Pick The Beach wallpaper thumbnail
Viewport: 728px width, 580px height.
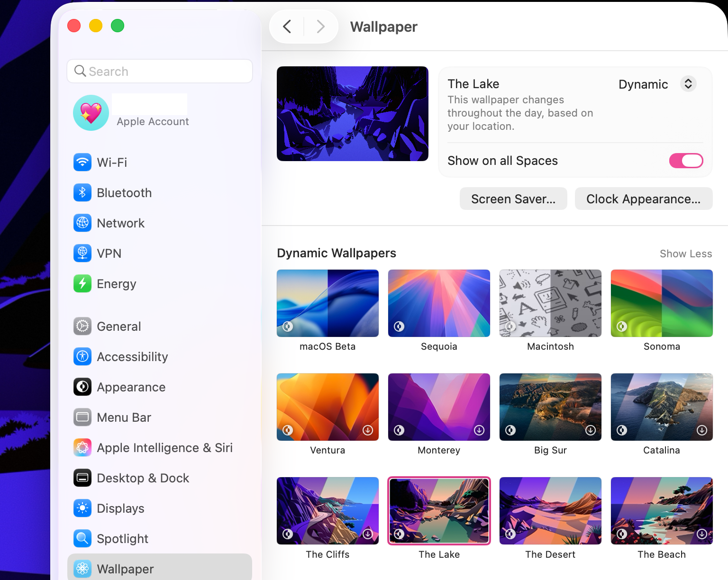662,511
